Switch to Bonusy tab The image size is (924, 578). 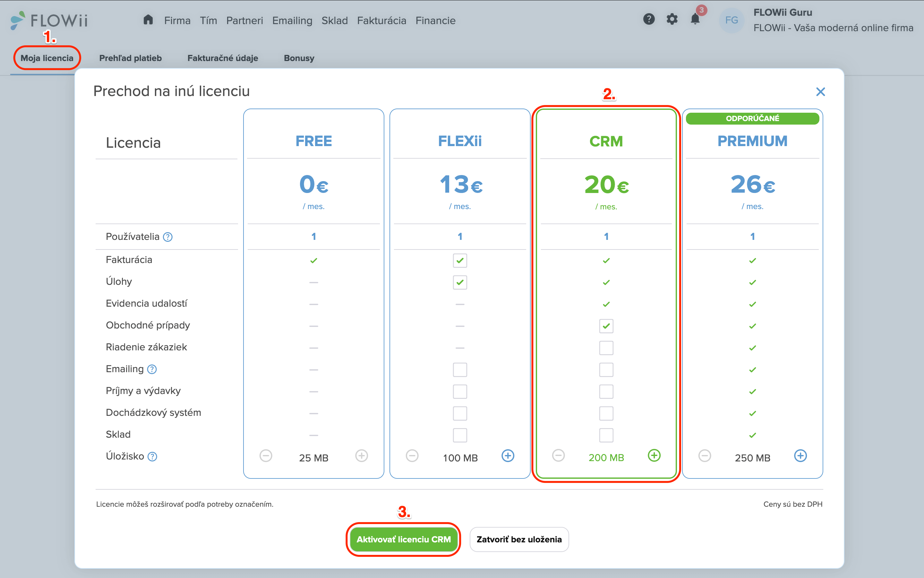pos(299,58)
